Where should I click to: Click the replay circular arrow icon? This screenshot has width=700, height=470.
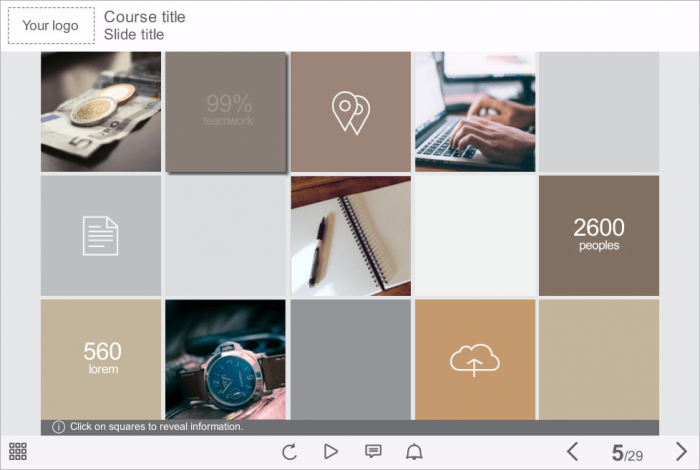point(289,452)
